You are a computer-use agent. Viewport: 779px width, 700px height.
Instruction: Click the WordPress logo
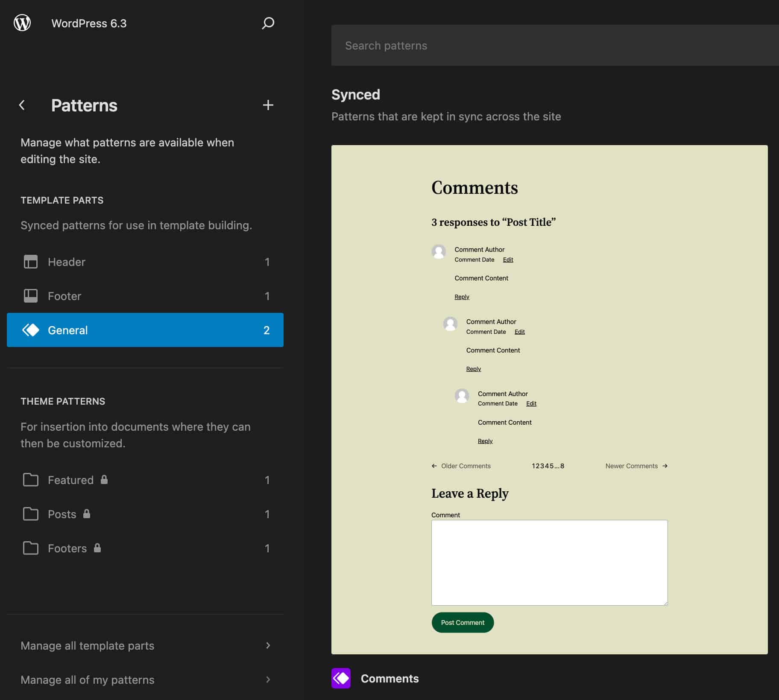(x=23, y=23)
